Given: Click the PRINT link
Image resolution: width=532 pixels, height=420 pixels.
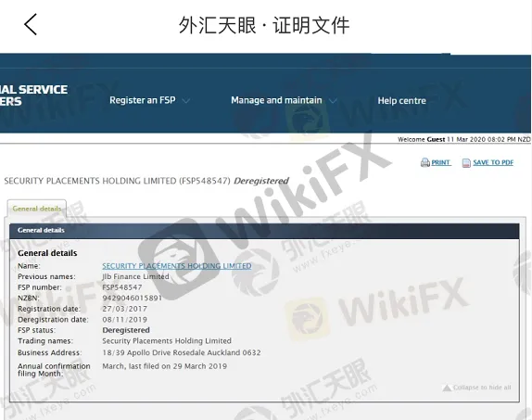Looking at the screenshot, I should pyautogui.click(x=440, y=162).
